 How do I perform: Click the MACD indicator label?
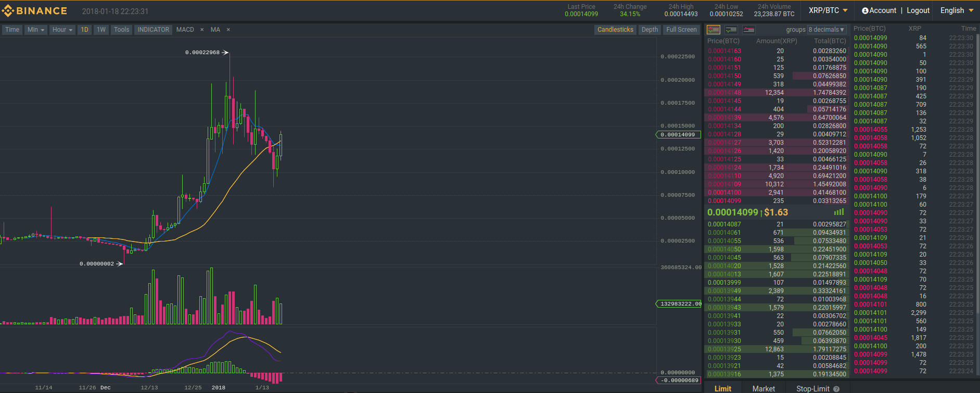[x=185, y=30]
